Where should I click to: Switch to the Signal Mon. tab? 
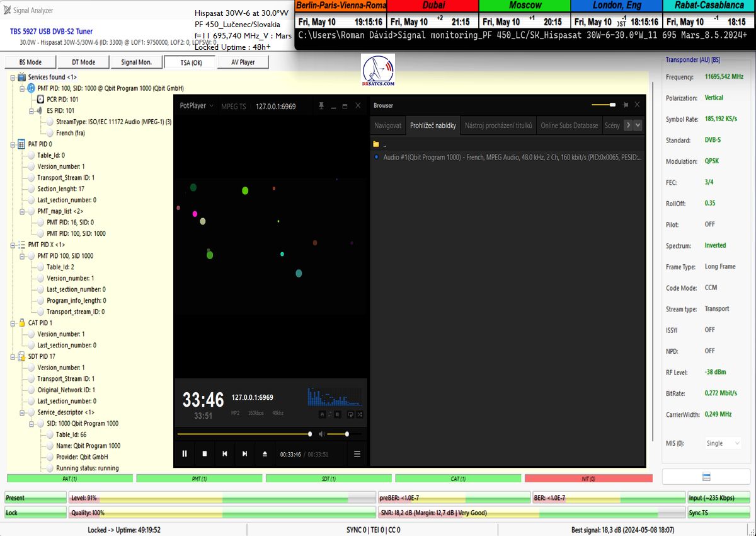tap(137, 62)
